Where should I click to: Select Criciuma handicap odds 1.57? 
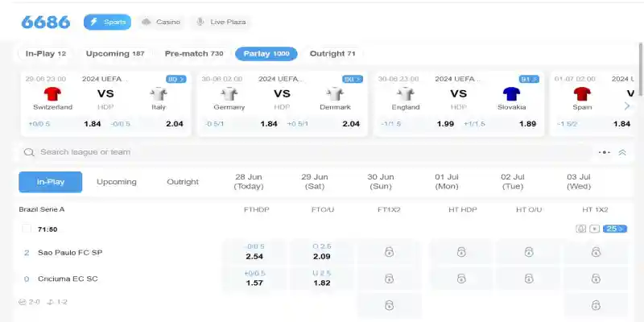pyautogui.click(x=254, y=279)
